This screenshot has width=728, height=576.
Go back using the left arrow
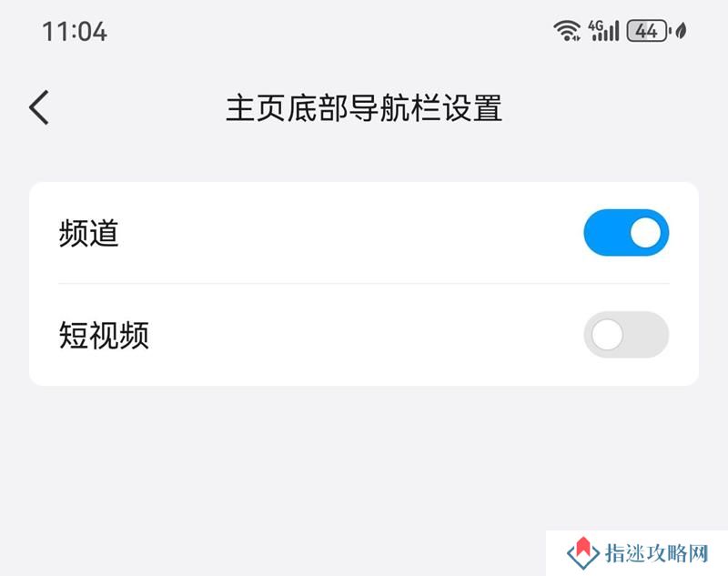(39, 107)
